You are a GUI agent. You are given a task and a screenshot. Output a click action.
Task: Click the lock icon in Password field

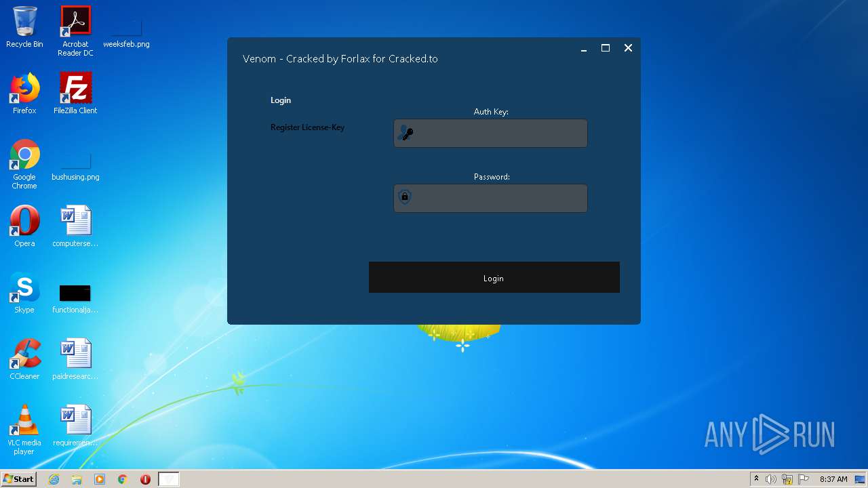pyautogui.click(x=405, y=197)
